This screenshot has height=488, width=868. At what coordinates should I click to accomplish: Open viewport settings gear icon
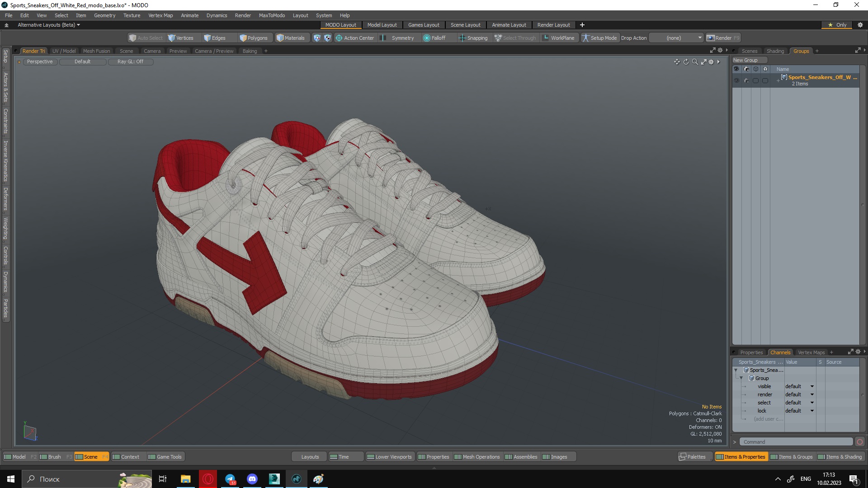coord(711,62)
